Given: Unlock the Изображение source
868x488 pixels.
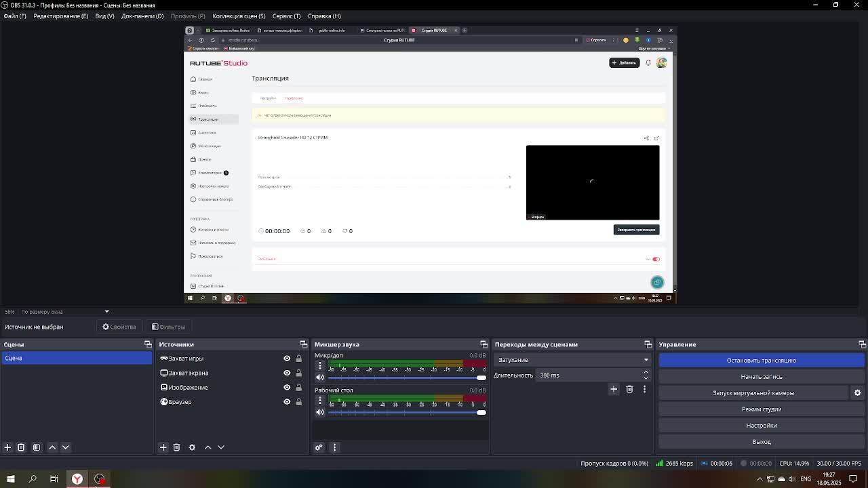Looking at the screenshot, I should (298, 388).
